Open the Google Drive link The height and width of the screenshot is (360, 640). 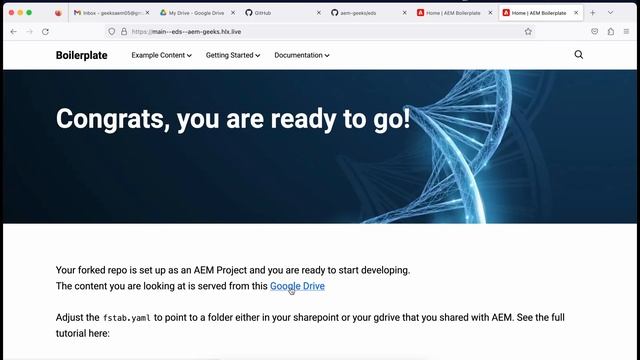[297, 286]
